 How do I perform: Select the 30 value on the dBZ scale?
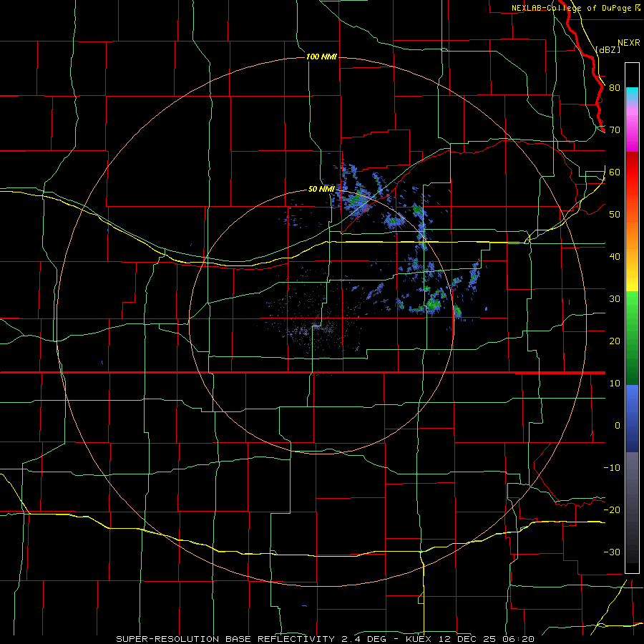pos(615,298)
